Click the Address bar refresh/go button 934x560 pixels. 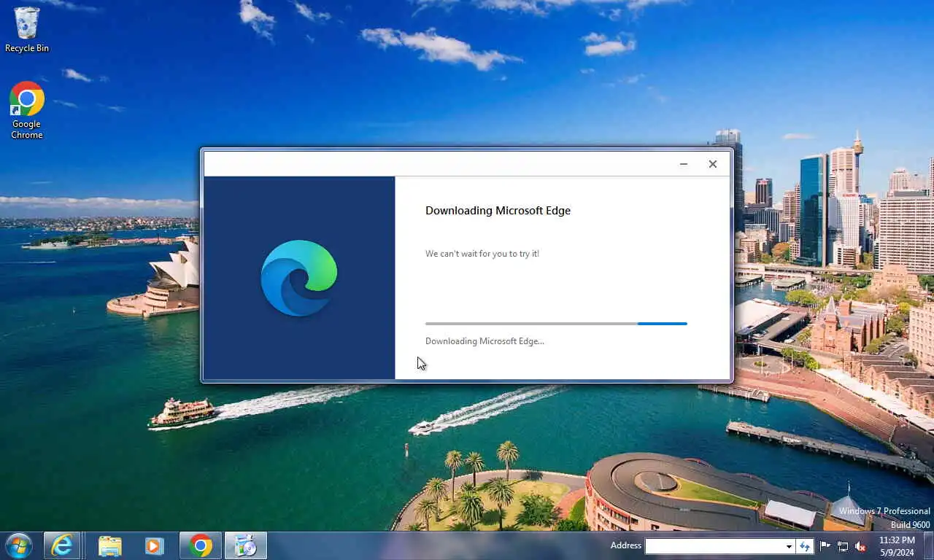click(x=805, y=546)
